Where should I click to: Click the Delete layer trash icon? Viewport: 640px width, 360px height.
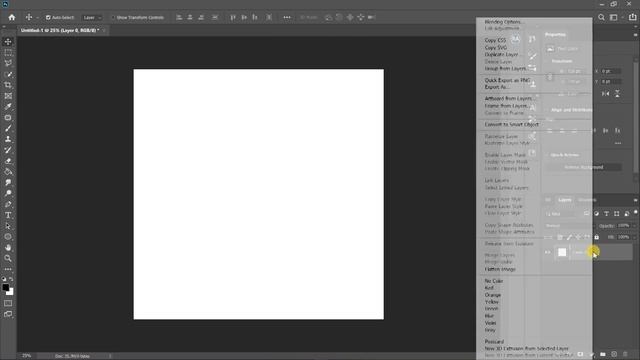click(x=625, y=354)
